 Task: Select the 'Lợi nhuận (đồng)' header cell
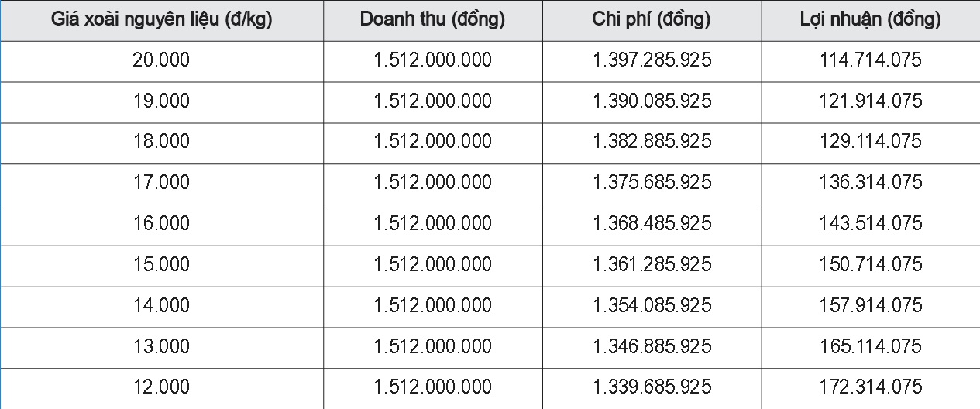coord(871,20)
